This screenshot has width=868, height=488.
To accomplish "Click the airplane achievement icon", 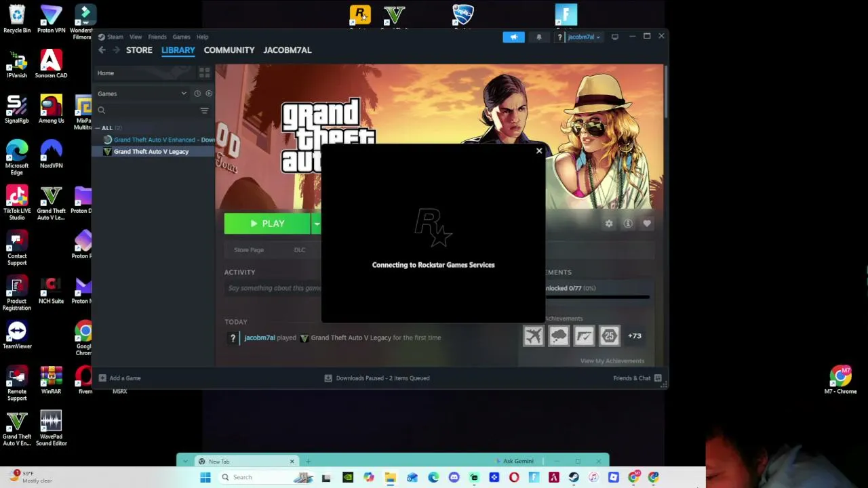I will click(x=534, y=335).
